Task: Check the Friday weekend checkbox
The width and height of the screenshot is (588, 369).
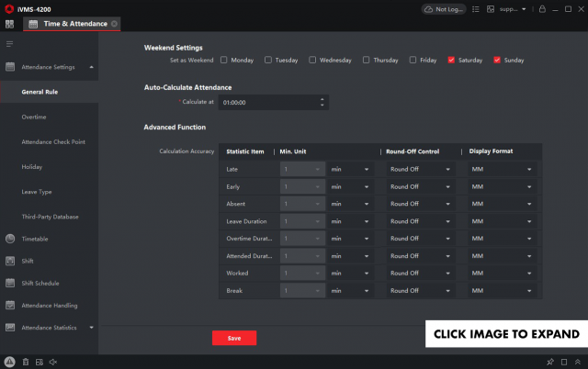Action: click(x=413, y=60)
